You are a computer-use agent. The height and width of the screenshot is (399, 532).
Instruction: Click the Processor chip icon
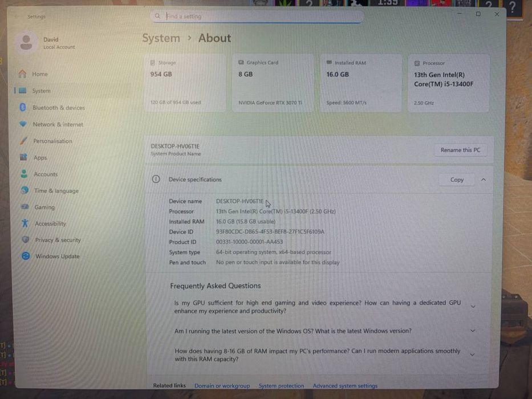tap(417, 63)
